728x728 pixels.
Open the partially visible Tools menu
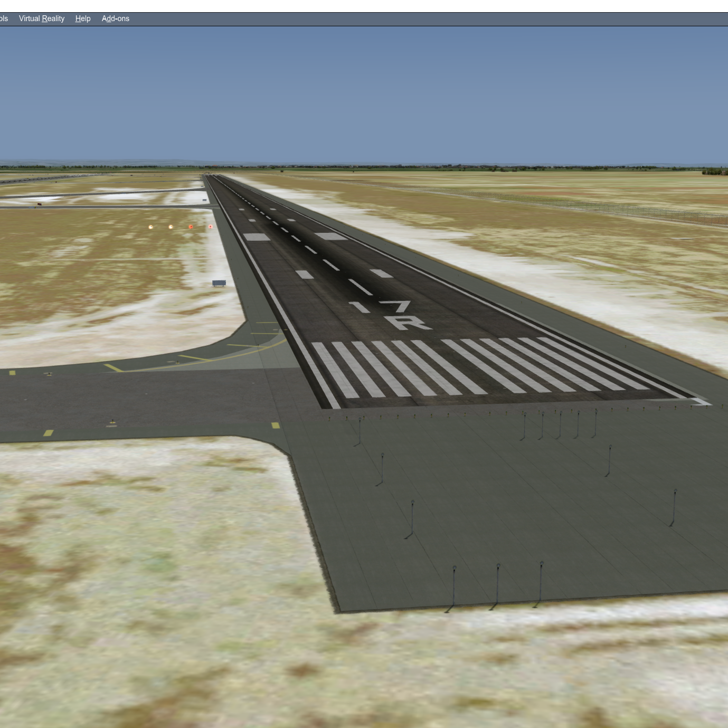coord(4,18)
